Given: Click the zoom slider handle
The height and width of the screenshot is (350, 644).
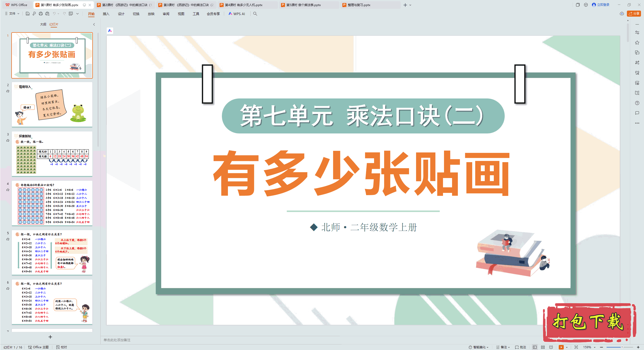Looking at the screenshot, I should (x=622, y=347).
